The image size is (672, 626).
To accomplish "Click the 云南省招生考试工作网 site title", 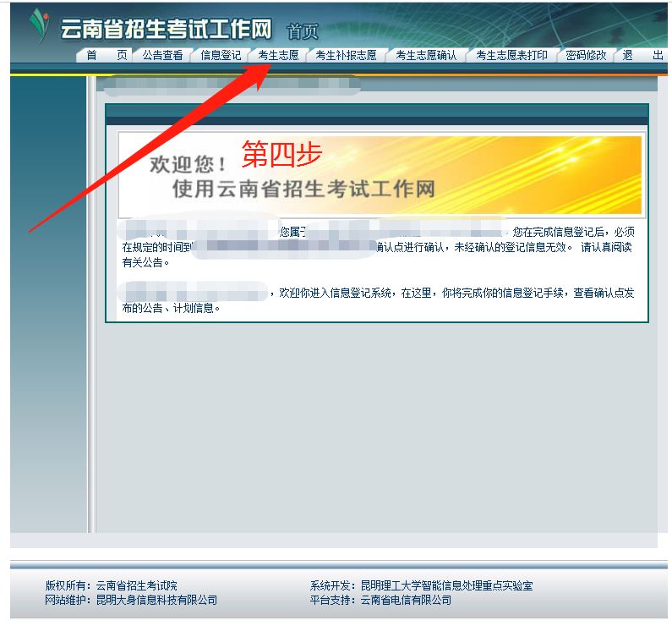I will (166, 30).
